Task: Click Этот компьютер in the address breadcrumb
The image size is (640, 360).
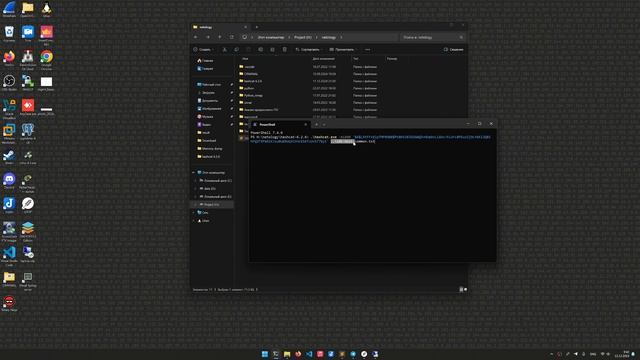Action: 271,37
